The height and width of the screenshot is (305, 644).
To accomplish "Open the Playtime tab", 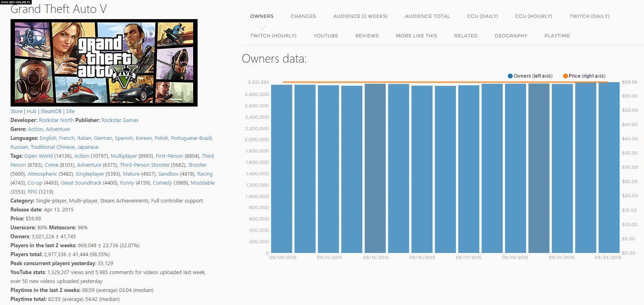I will coord(557,36).
